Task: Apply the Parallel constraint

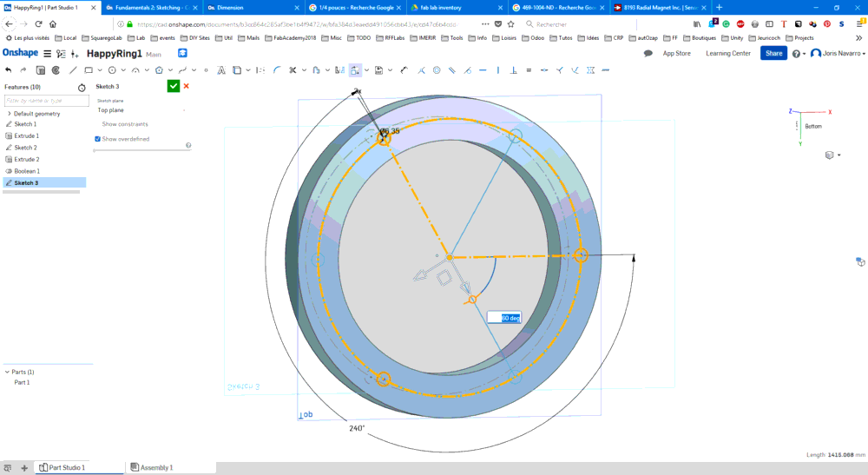Action: tap(452, 70)
